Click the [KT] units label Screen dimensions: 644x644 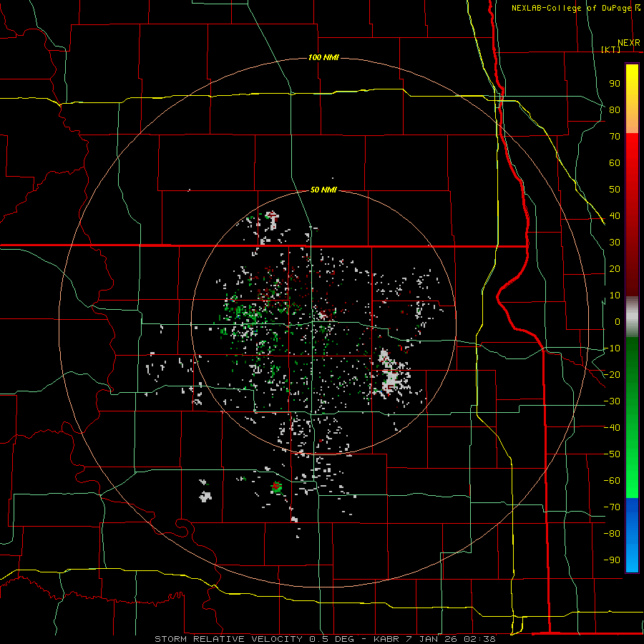[x=611, y=49]
